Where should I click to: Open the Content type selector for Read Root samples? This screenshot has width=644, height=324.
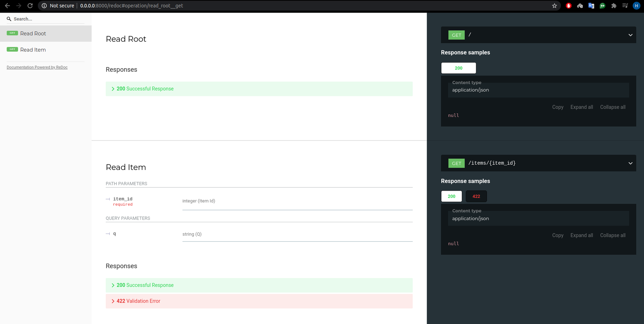[539, 90]
